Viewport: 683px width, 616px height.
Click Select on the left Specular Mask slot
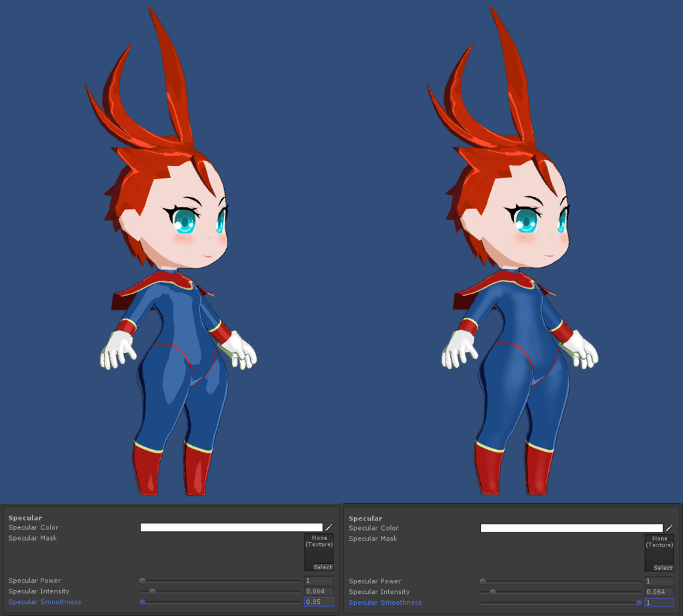(x=323, y=567)
